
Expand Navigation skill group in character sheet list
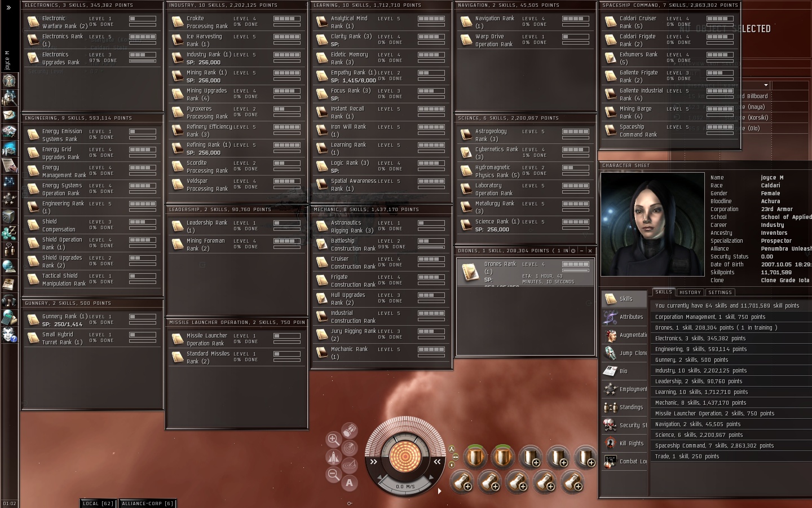point(730,424)
